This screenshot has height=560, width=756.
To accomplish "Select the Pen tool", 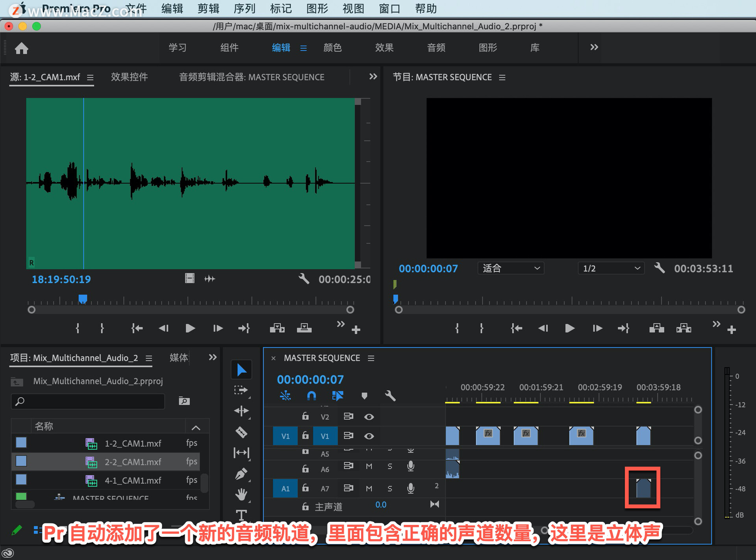I will (241, 474).
